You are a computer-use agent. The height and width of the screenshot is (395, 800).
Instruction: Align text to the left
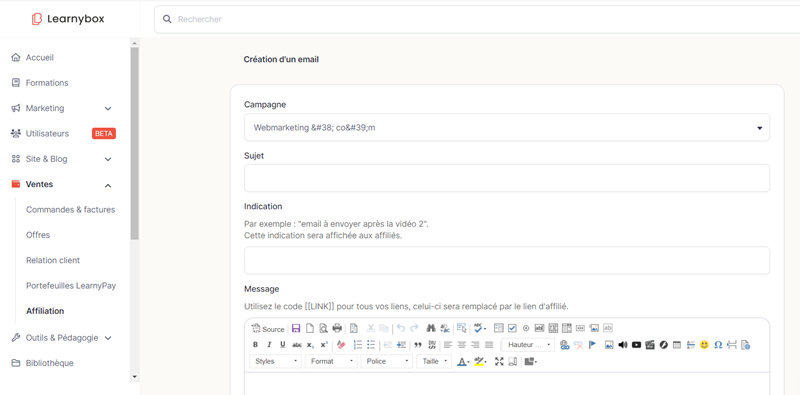[x=448, y=345]
